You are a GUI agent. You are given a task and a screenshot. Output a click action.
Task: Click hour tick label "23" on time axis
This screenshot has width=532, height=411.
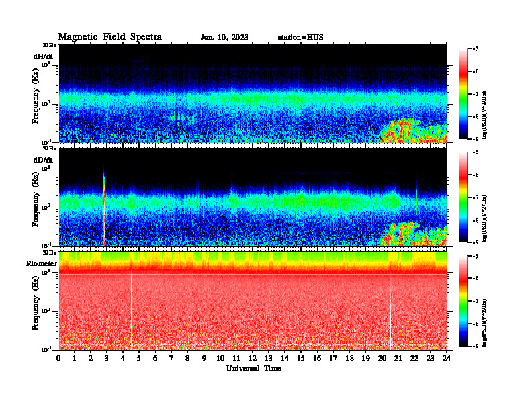tap(430, 358)
